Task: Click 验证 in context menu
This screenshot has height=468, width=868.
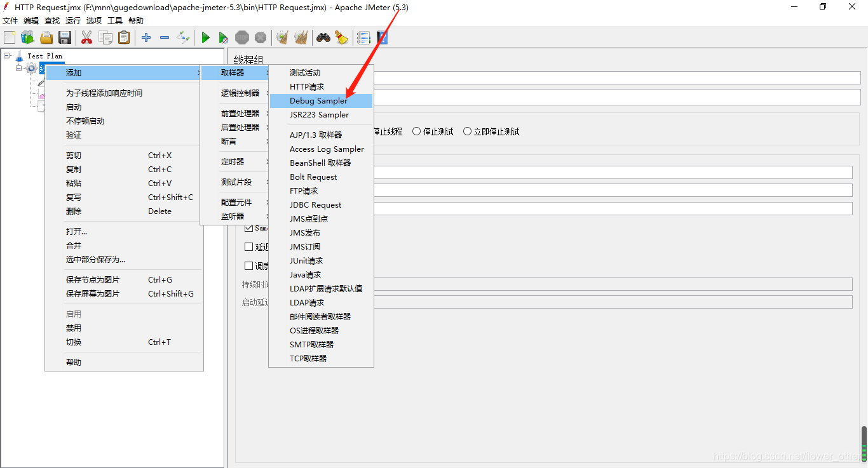Action: click(x=124, y=135)
